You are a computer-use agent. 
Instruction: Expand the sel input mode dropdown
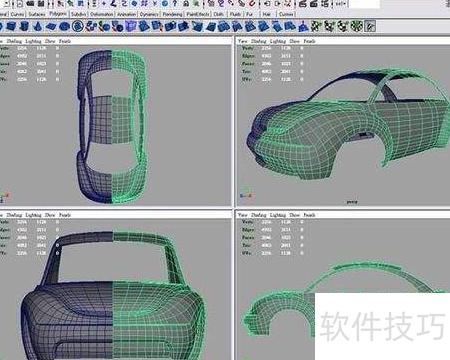click(x=340, y=4)
